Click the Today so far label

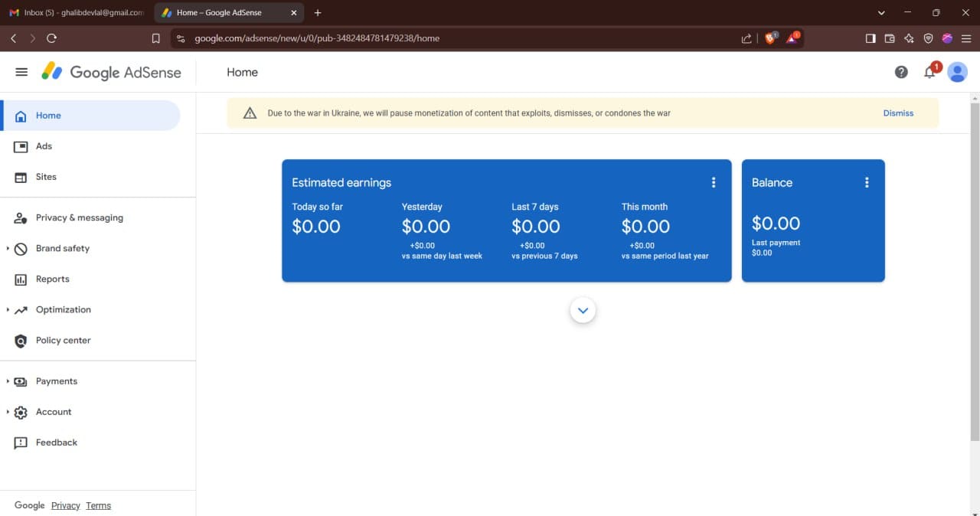(317, 207)
